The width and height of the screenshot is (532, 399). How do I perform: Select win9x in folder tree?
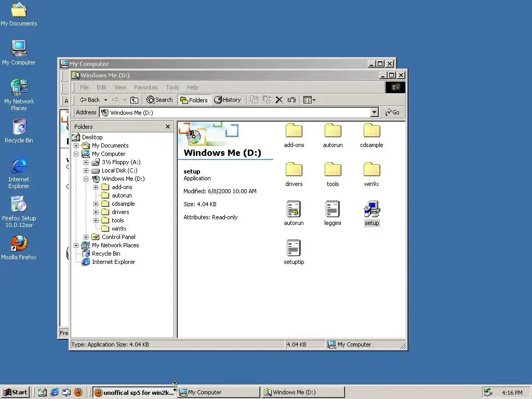click(119, 229)
